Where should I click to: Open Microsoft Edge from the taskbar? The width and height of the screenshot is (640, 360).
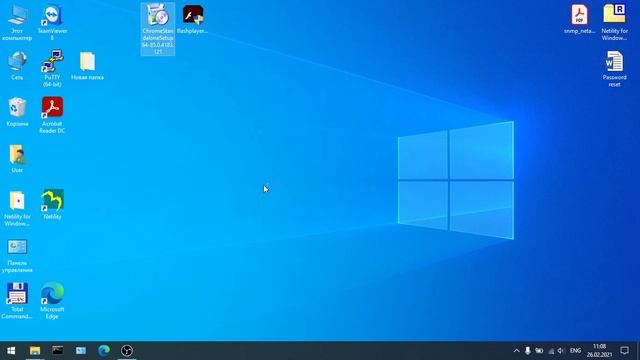point(104,350)
